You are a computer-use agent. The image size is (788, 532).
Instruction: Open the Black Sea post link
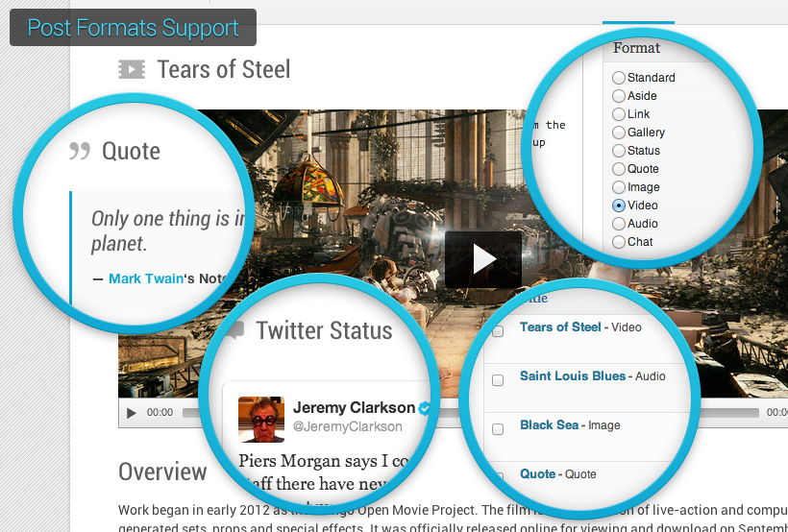549,425
